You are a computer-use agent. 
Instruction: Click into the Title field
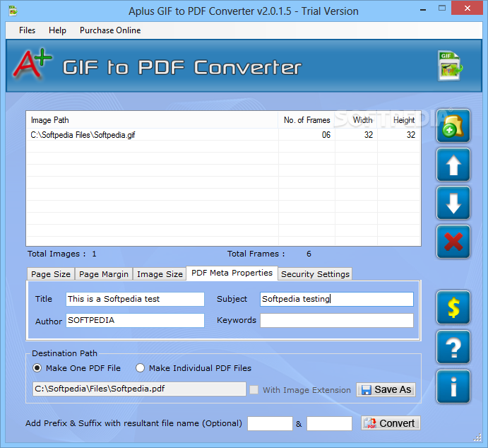click(135, 299)
